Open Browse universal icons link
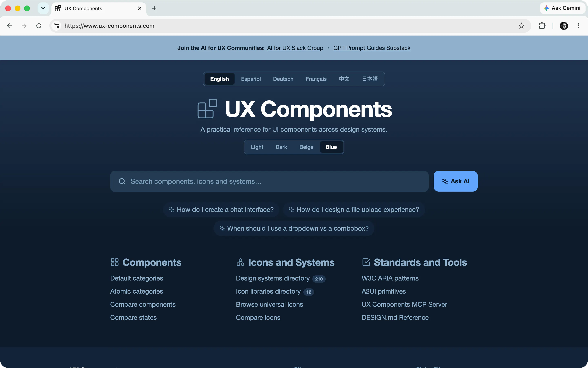The width and height of the screenshot is (588, 368). 269,304
